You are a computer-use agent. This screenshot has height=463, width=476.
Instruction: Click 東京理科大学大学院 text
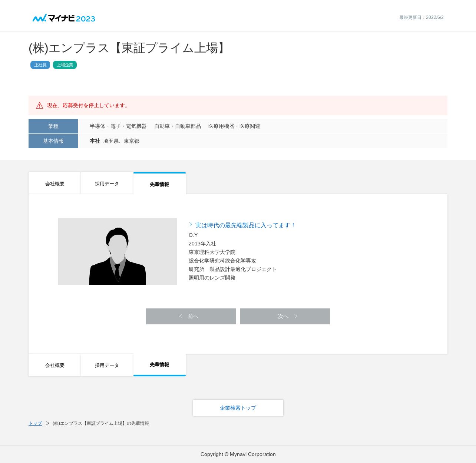[x=212, y=252]
